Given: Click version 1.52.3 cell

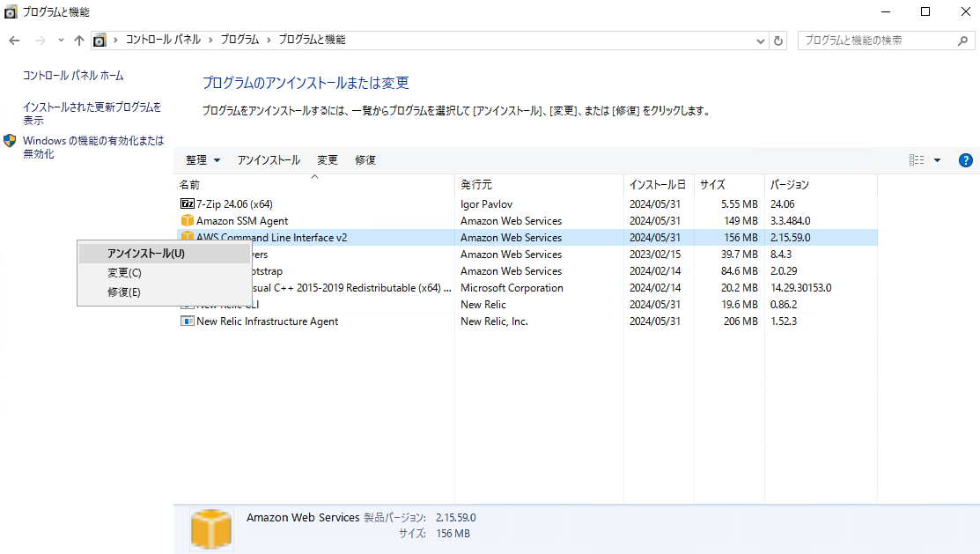Looking at the screenshot, I should pos(784,321).
